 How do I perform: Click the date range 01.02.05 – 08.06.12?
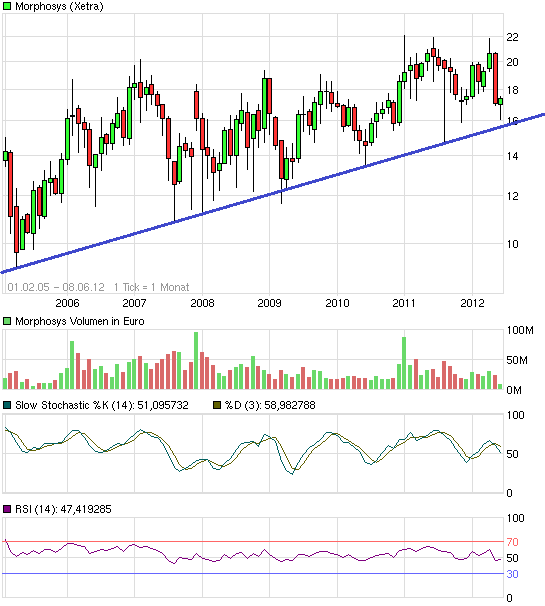click(56, 287)
